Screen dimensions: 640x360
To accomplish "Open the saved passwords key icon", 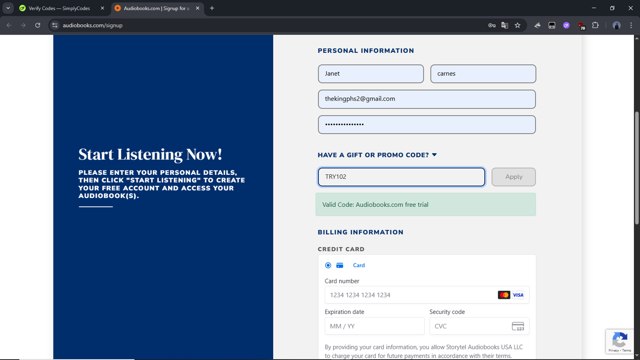I will (x=492, y=25).
